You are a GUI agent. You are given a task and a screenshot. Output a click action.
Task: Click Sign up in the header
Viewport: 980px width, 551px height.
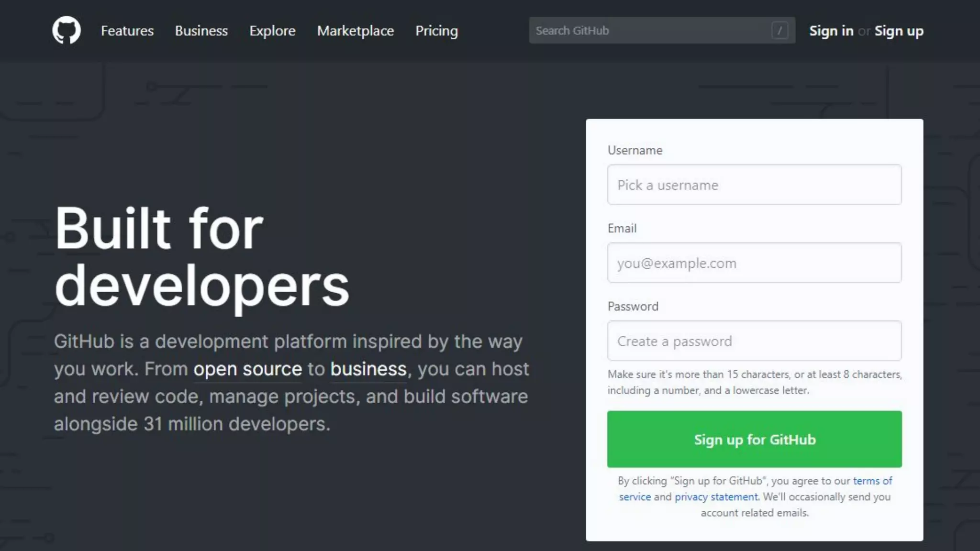click(x=899, y=31)
